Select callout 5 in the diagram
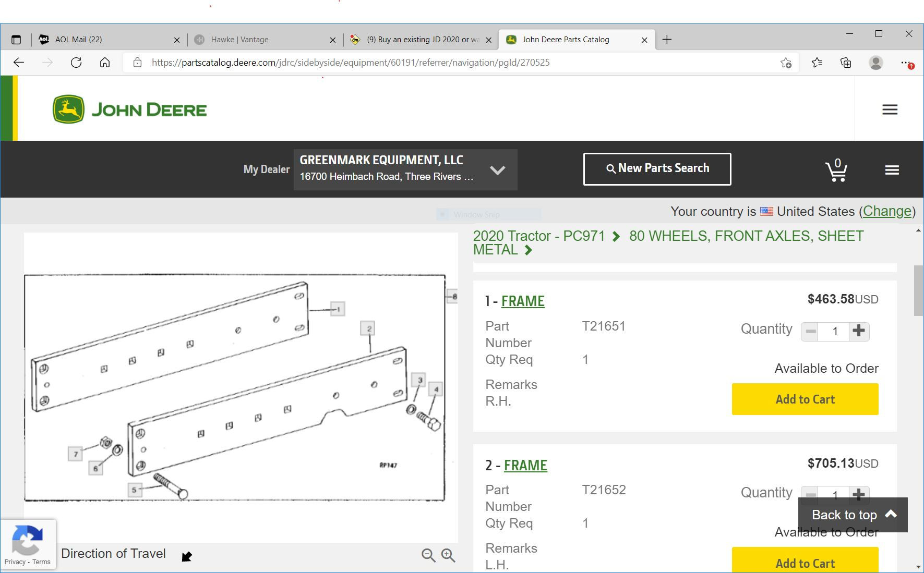Viewport: 924px width, 573px height. click(x=135, y=490)
